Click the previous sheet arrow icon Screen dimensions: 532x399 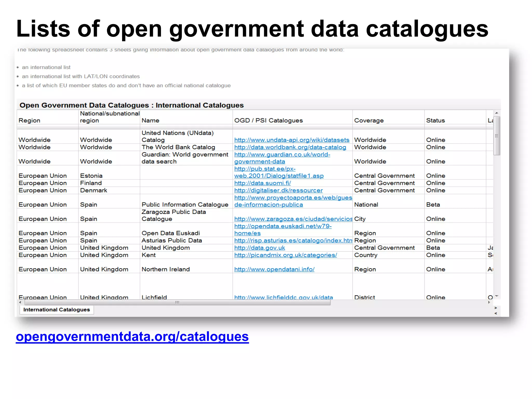[x=496, y=313]
